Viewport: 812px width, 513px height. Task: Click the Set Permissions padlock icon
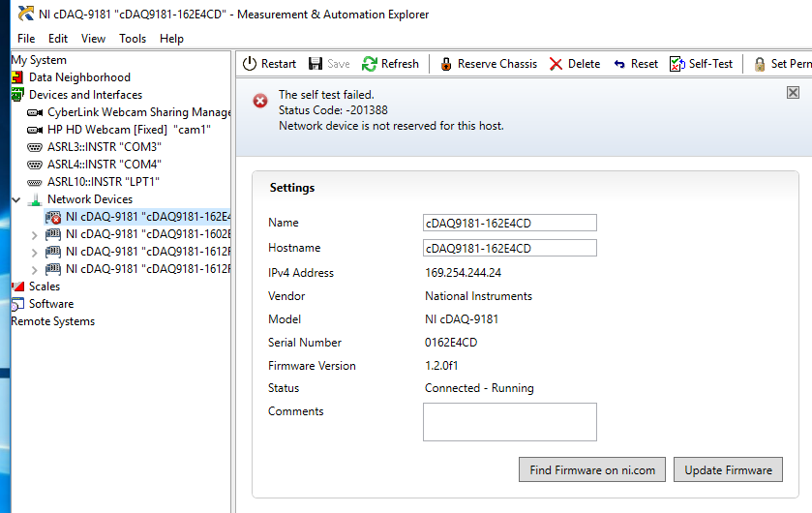pyautogui.click(x=760, y=64)
